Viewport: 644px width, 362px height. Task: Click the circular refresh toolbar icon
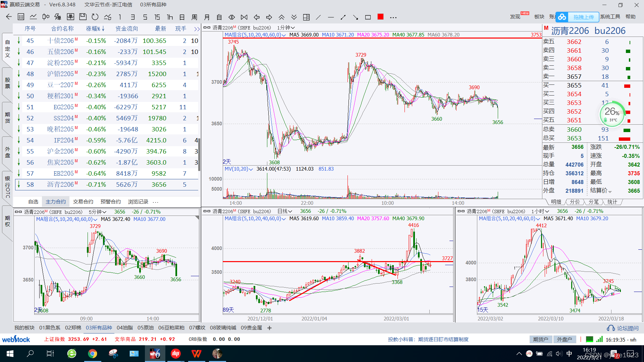coord(95,17)
